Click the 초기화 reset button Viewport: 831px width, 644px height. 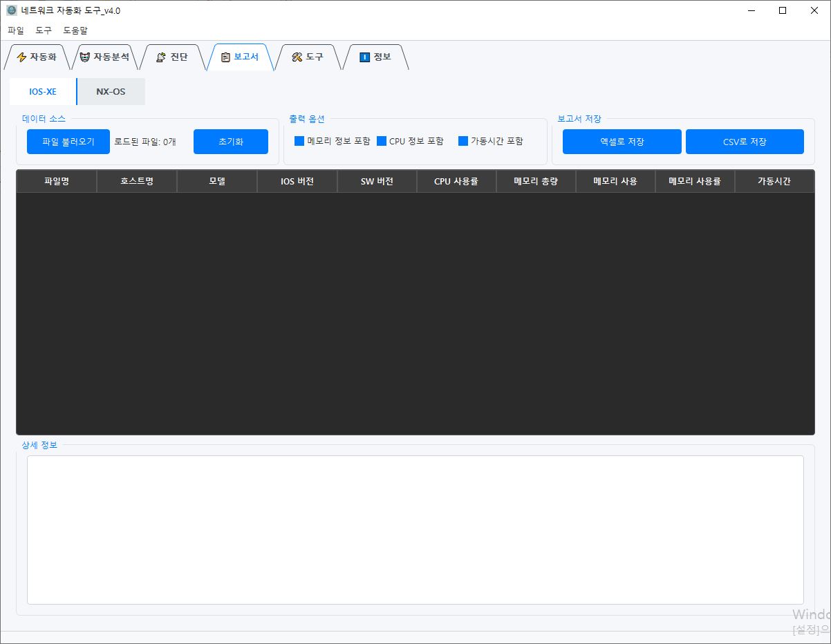(x=231, y=142)
